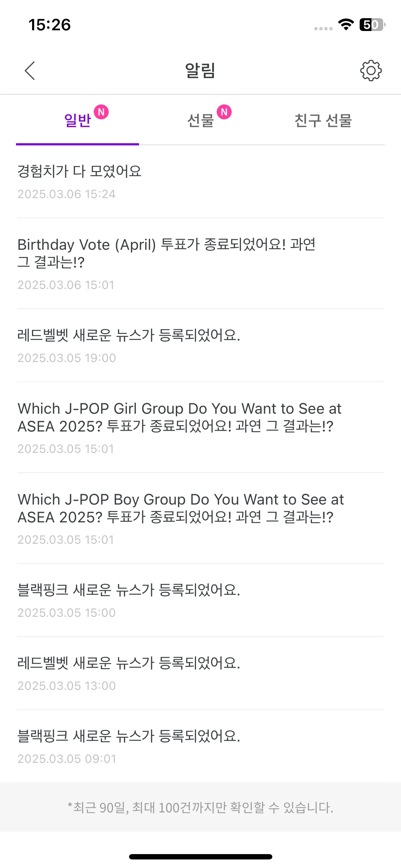Open notification settings gear icon

pos(371,71)
